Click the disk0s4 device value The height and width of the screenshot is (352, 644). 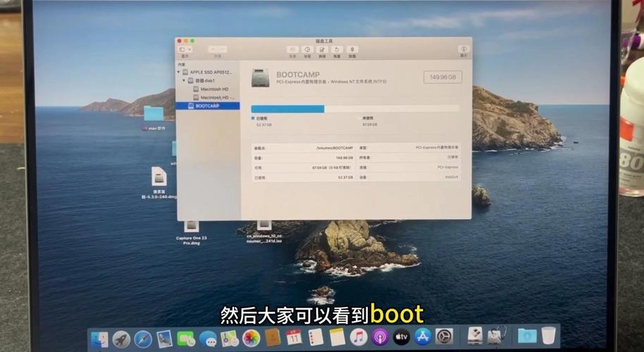pyautogui.click(x=452, y=177)
